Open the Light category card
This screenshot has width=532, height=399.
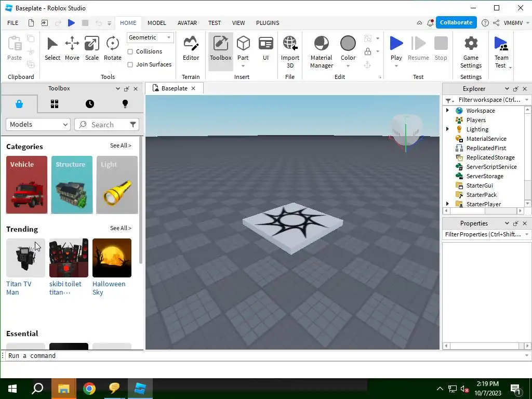[x=117, y=185]
